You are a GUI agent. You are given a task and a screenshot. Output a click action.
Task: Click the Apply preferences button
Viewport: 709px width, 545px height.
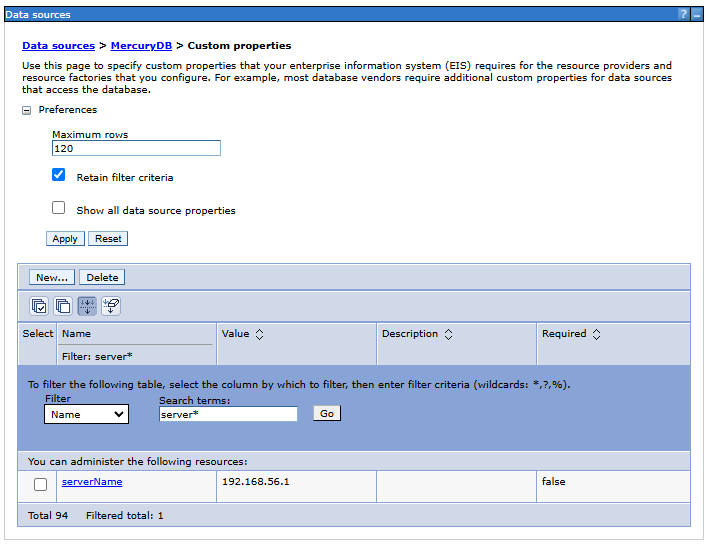pos(65,238)
